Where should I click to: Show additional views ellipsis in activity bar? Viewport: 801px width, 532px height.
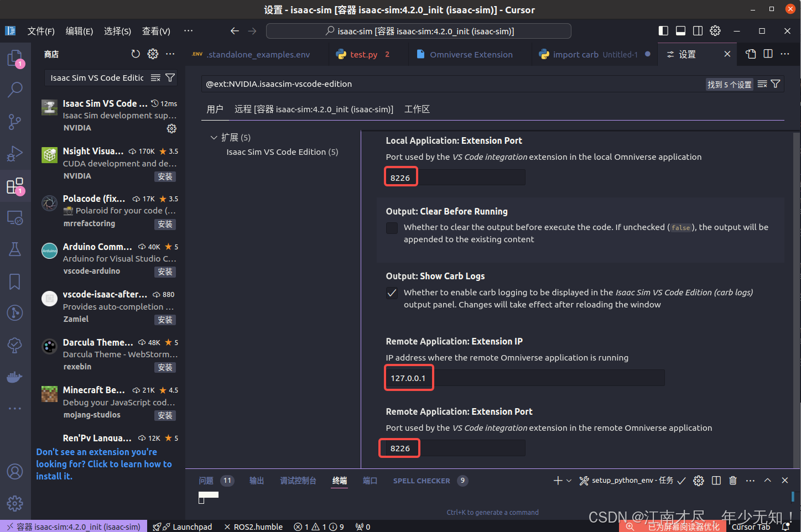(x=15, y=409)
